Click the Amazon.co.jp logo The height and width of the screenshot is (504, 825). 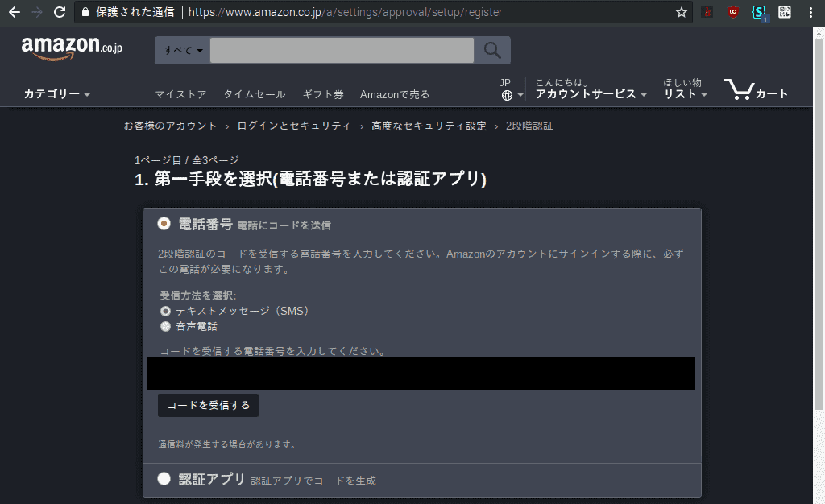click(72, 48)
